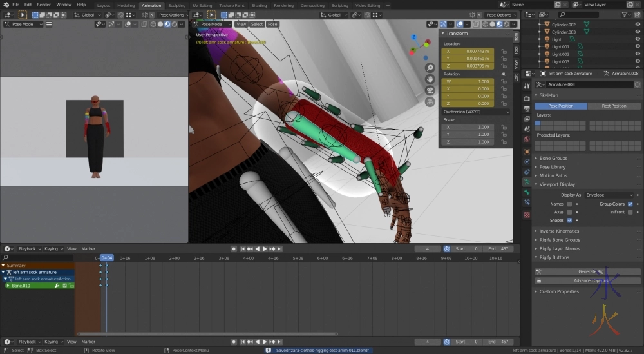644x354 pixels.
Task: Open the Render menu
Action: tap(43, 5)
